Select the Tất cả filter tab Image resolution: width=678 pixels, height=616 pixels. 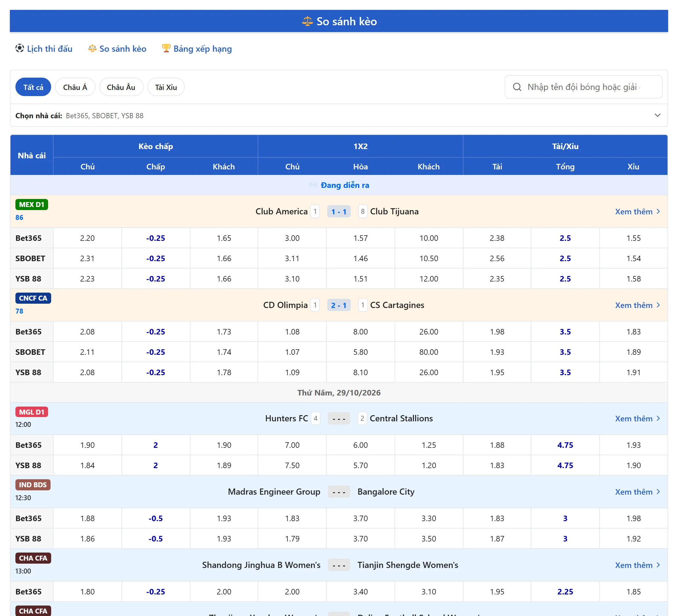[x=33, y=87]
